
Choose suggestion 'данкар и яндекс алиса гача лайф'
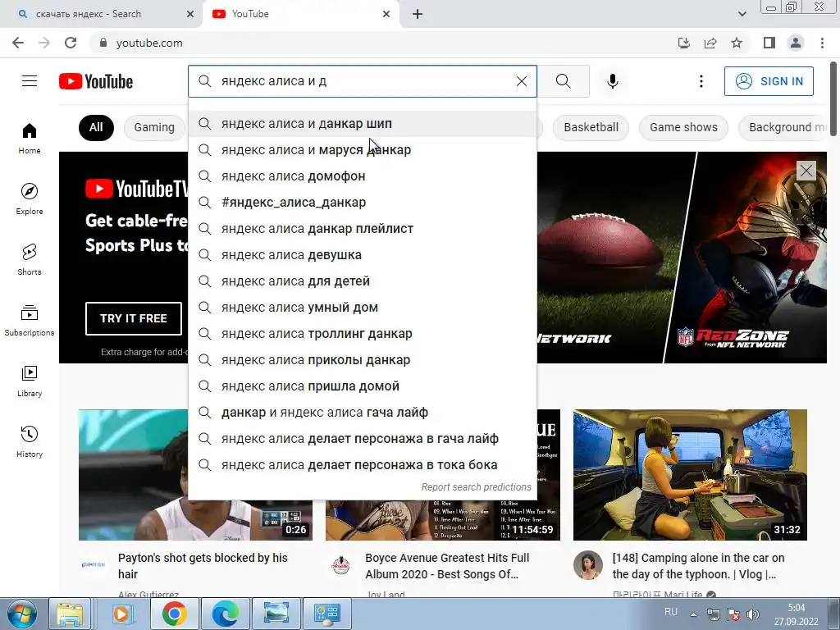(363, 413)
